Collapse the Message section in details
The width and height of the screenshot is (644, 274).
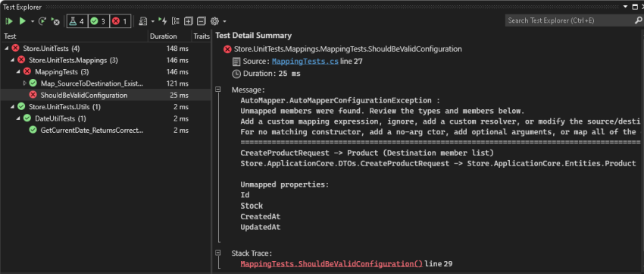[218, 90]
